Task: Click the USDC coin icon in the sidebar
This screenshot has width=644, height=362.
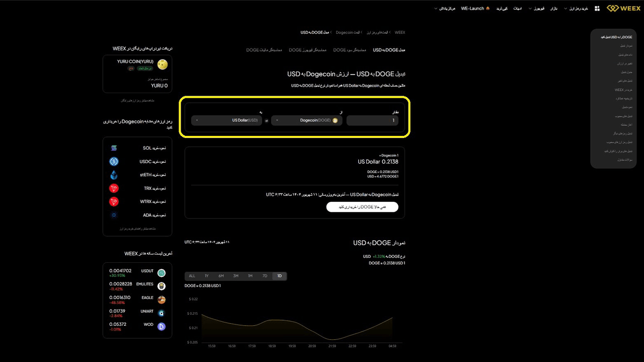Action: point(114,161)
